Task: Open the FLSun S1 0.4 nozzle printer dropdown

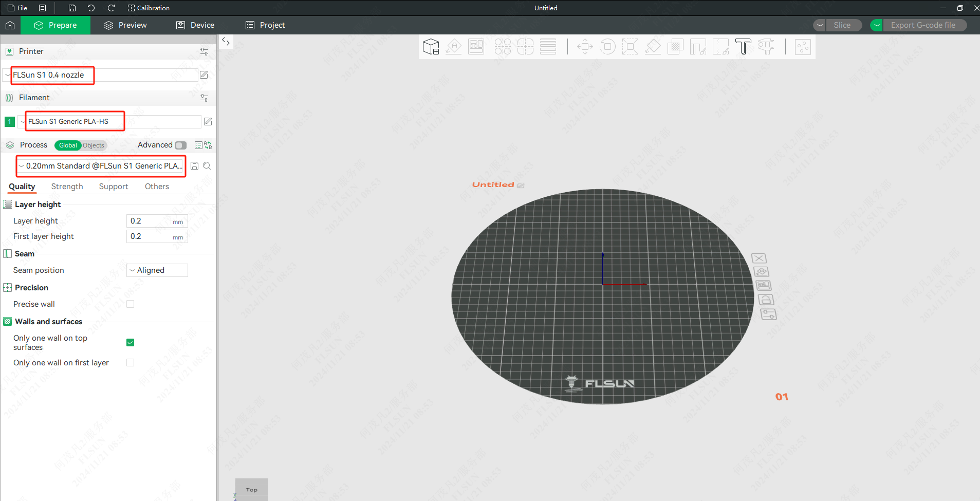Action: [x=100, y=75]
